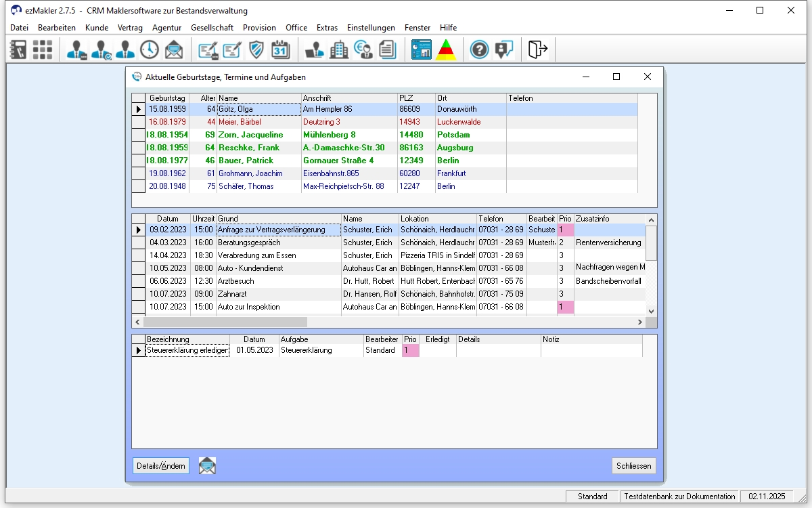Click the exit door toolbar icon

coord(537,49)
